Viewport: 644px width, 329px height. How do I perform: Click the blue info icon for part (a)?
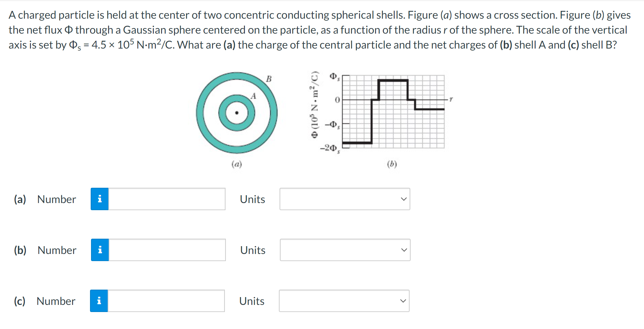pos(99,199)
